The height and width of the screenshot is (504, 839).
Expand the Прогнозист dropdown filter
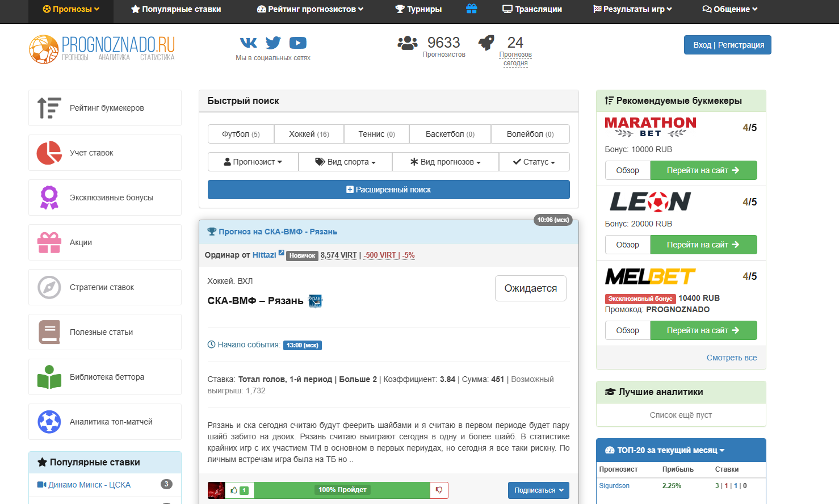253,162
